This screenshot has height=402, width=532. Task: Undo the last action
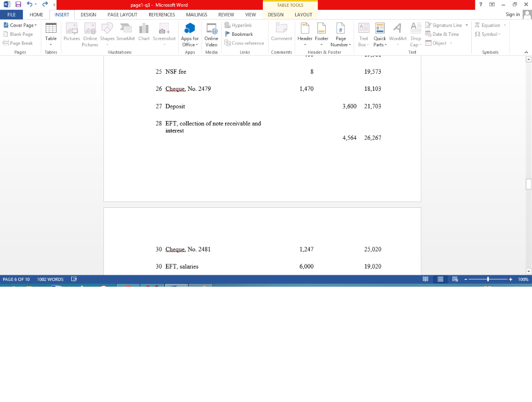click(x=30, y=4)
